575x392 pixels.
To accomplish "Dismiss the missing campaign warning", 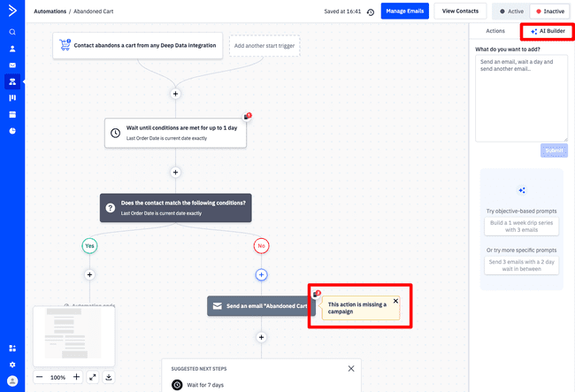I will tap(395, 301).
